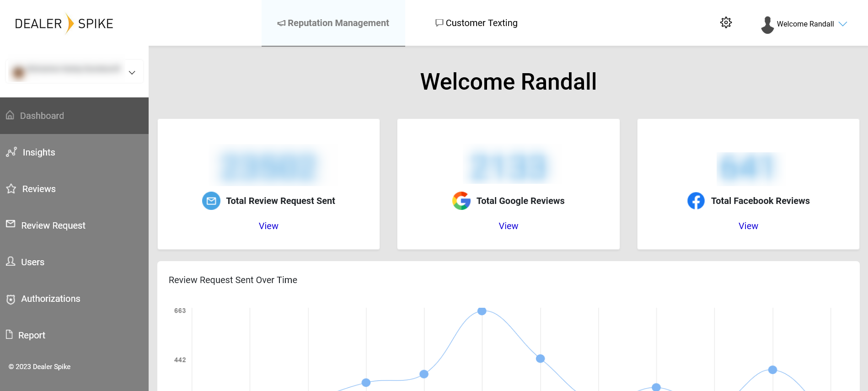
Task: Click the user avatar icon
Action: [767, 25]
